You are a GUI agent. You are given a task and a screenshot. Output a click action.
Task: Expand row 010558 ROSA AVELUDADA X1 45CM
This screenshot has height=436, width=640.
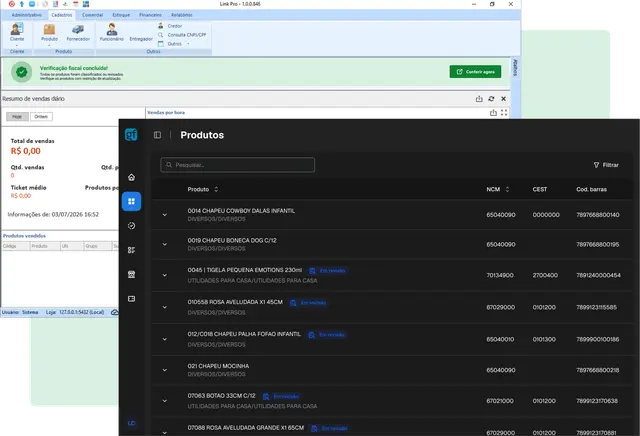[x=164, y=307]
